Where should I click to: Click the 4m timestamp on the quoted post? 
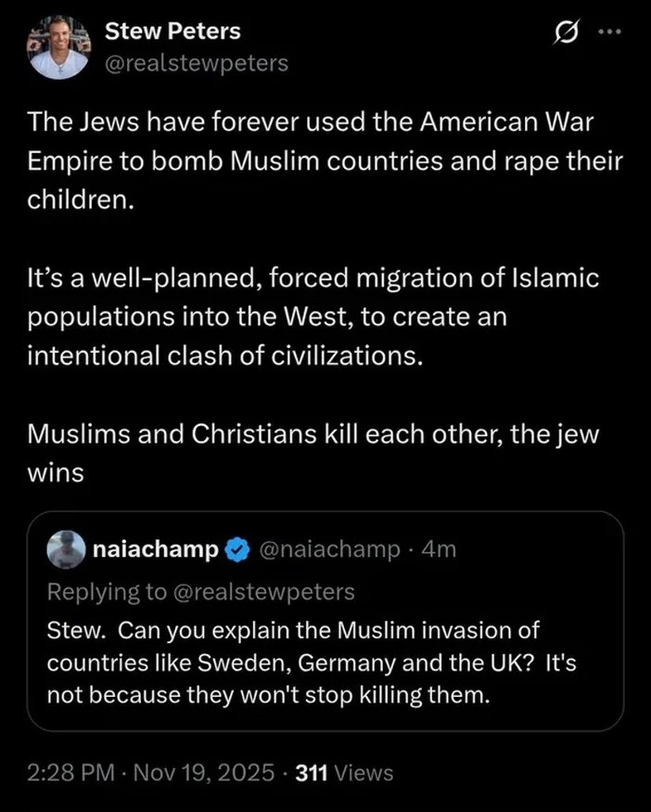(441, 550)
